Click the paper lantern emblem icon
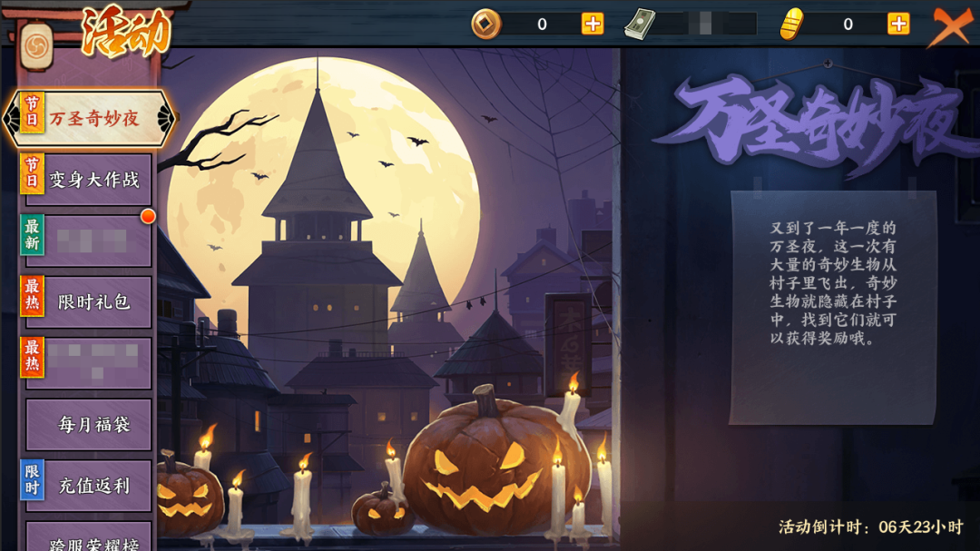Viewport: 980px width, 551px height. point(36,45)
